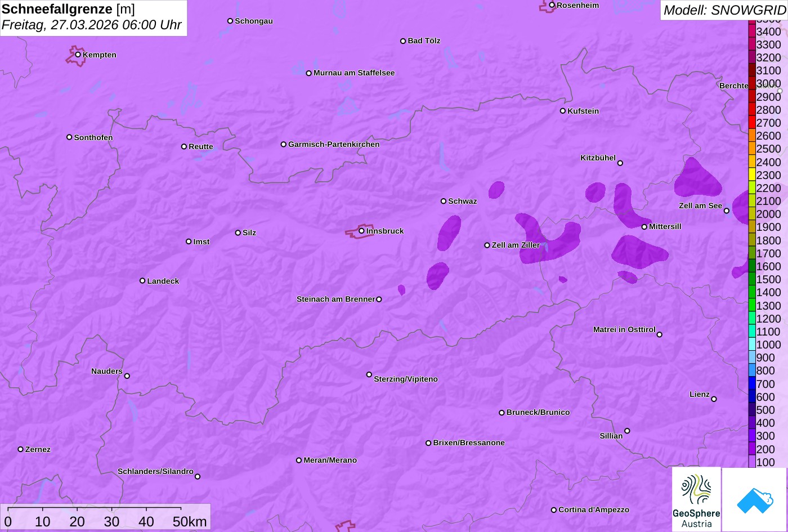Select the Garmisch-Partenkirchen location dot
788x532 pixels.
click(284, 144)
